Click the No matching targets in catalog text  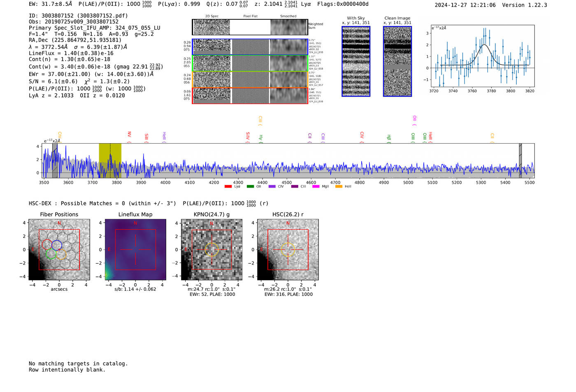[x=78, y=364]
